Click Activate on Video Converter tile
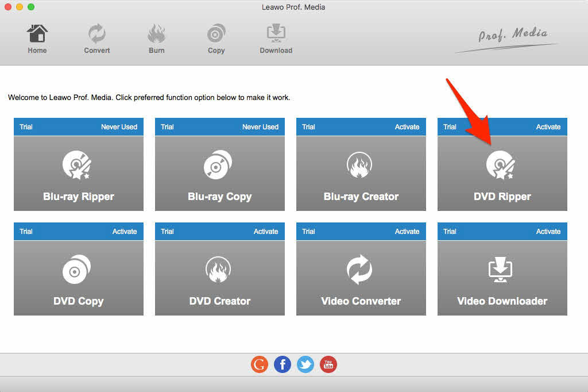This screenshot has height=392, width=588. (407, 231)
